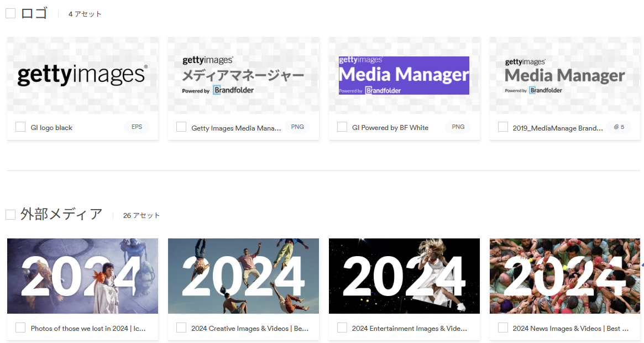644x343 pixels.
Task: Open the 2024 Creative Images thumbnail
Action: [244, 276]
